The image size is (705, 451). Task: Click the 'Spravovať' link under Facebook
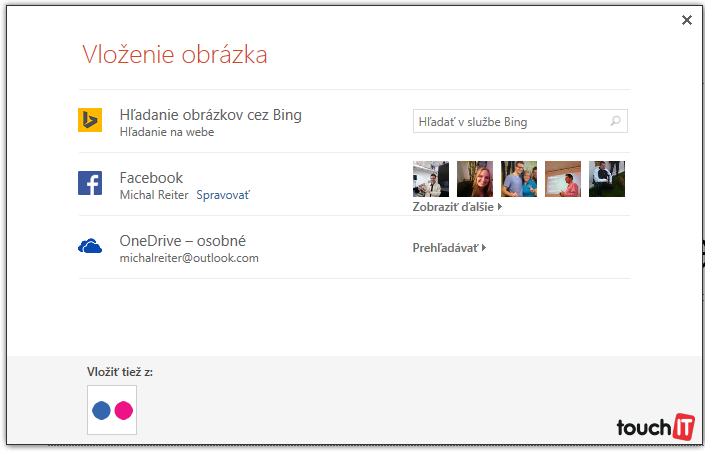click(222, 195)
